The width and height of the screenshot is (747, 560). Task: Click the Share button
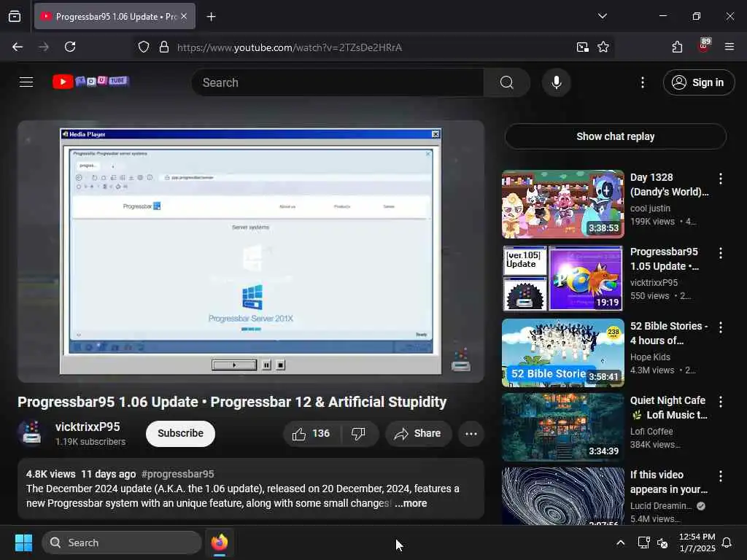pyautogui.click(x=418, y=433)
